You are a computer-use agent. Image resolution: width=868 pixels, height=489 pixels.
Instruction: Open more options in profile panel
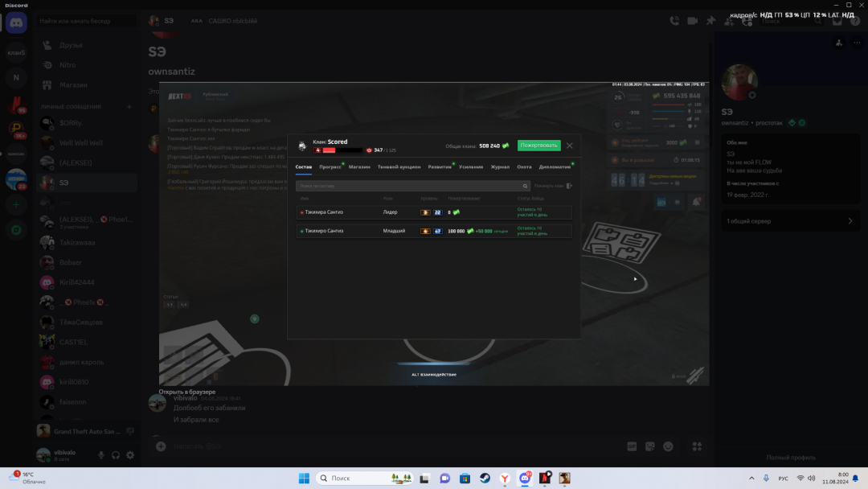coord(857,43)
